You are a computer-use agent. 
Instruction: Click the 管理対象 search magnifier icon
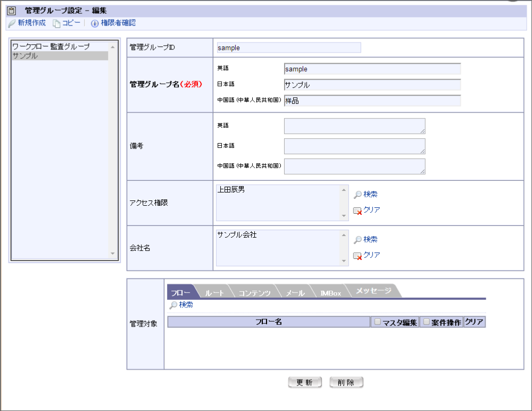click(173, 305)
